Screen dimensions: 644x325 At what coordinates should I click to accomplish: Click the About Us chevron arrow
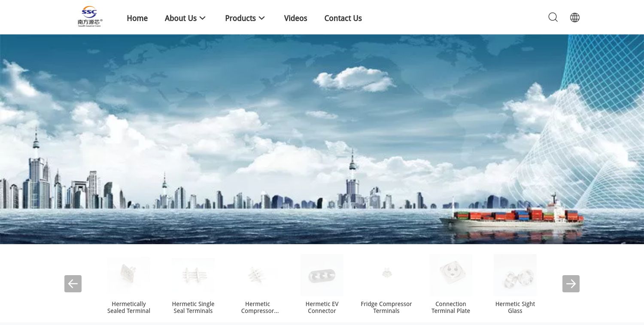[x=202, y=18]
